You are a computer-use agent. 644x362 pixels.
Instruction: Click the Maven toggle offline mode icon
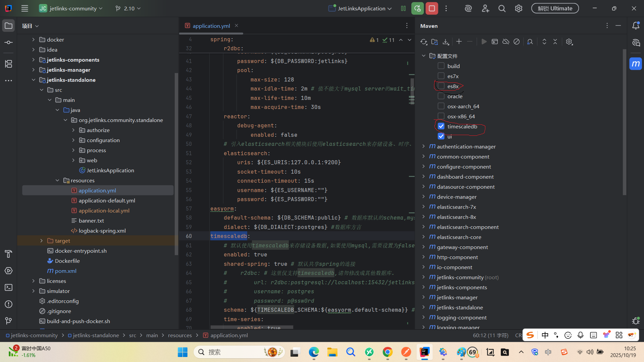coord(506,42)
